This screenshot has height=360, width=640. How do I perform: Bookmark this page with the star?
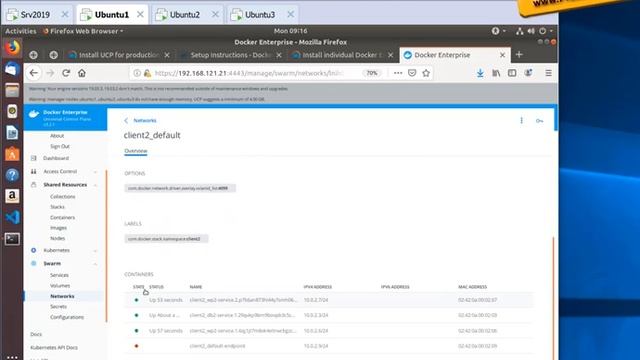click(426, 73)
